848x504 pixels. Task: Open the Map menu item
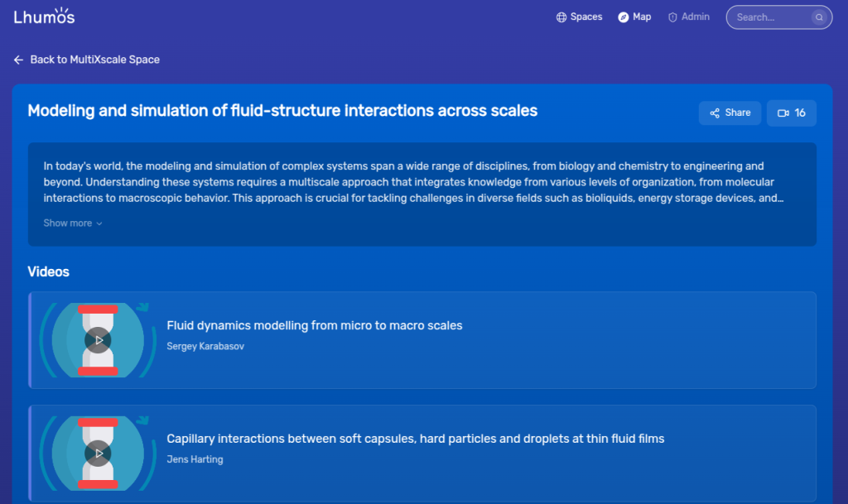click(635, 17)
